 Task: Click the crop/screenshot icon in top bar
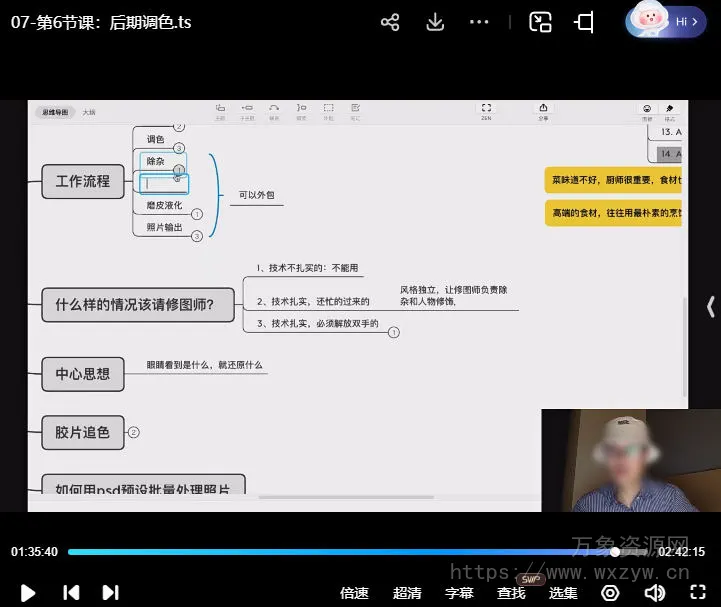pos(585,22)
